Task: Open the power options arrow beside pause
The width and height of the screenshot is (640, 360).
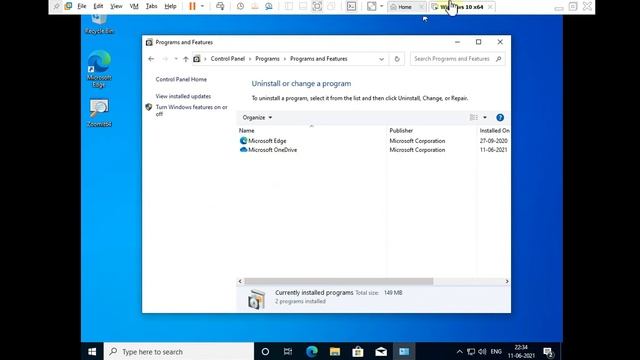Action: (202, 6)
